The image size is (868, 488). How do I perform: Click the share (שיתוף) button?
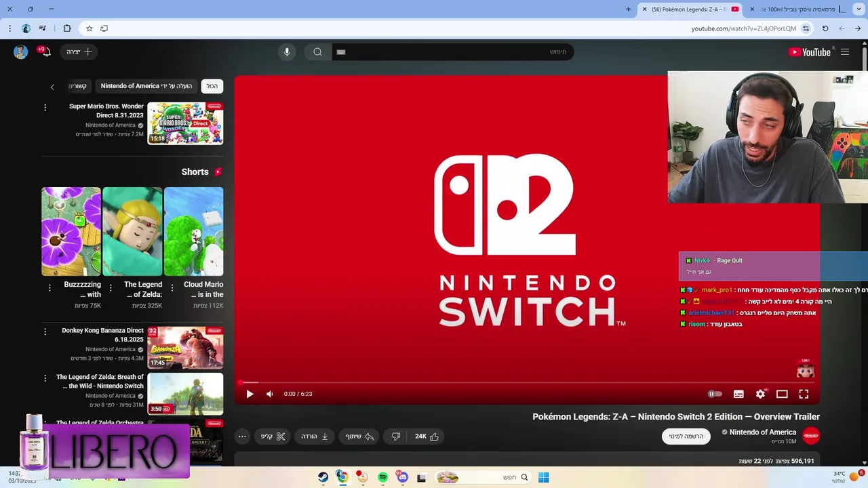pos(359,436)
